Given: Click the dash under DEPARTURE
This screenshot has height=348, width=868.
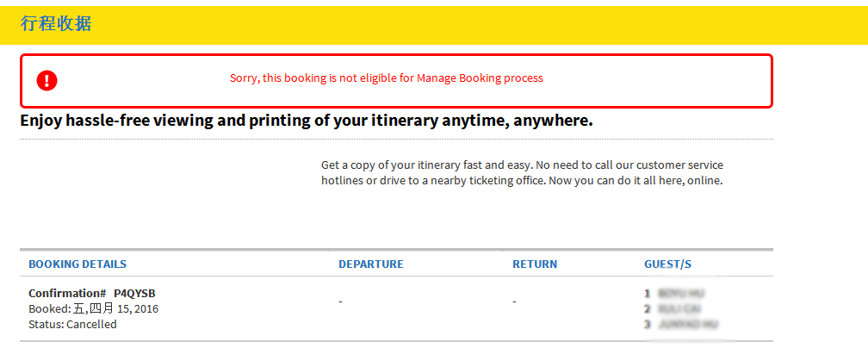Looking at the screenshot, I should 341,302.
